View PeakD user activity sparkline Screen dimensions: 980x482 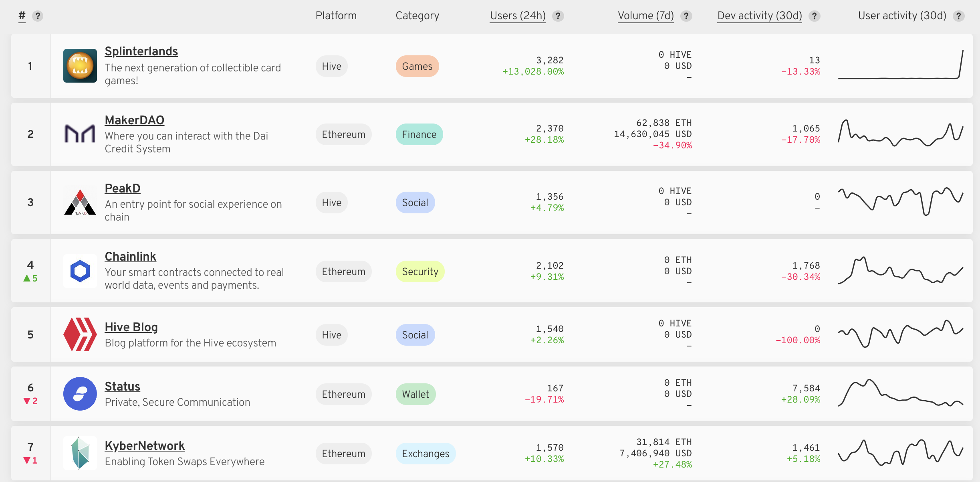click(901, 201)
